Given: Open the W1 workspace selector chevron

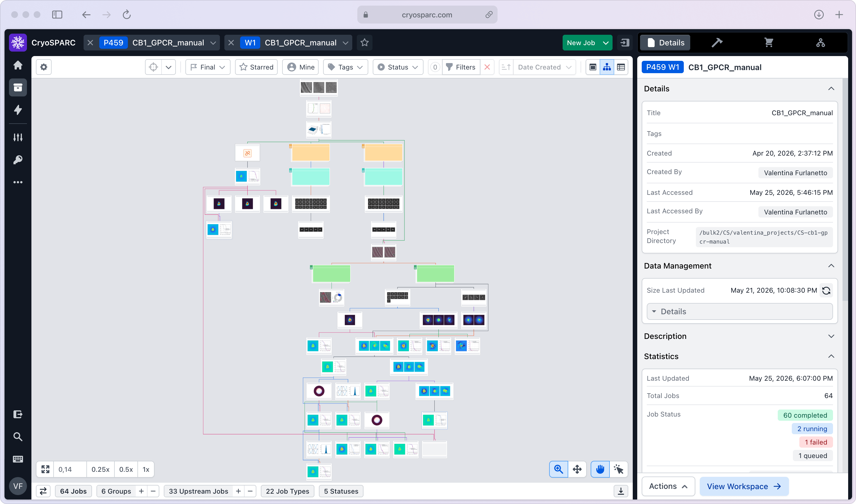Looking at the screenshot, I should (345, 42).
